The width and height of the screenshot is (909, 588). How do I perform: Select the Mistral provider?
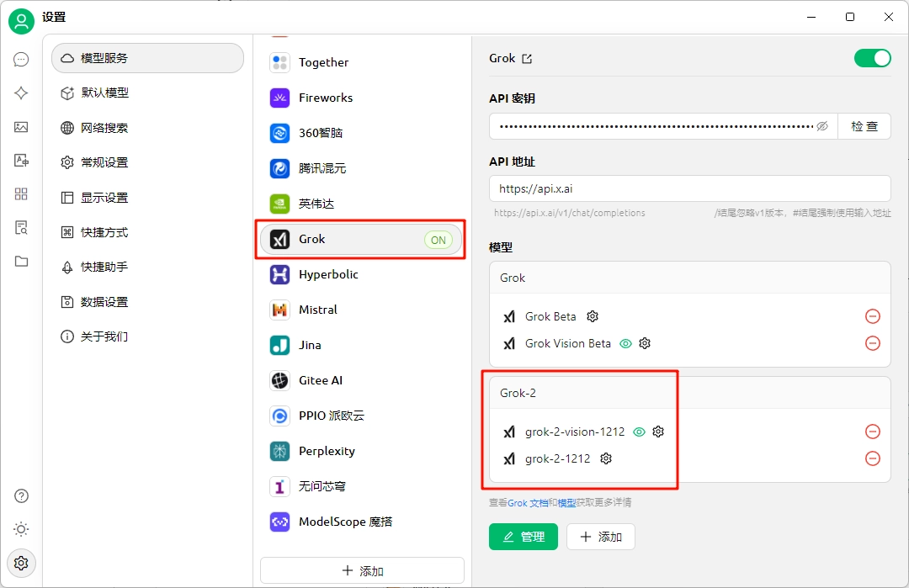pyautogui.click(x=362, y=310)
